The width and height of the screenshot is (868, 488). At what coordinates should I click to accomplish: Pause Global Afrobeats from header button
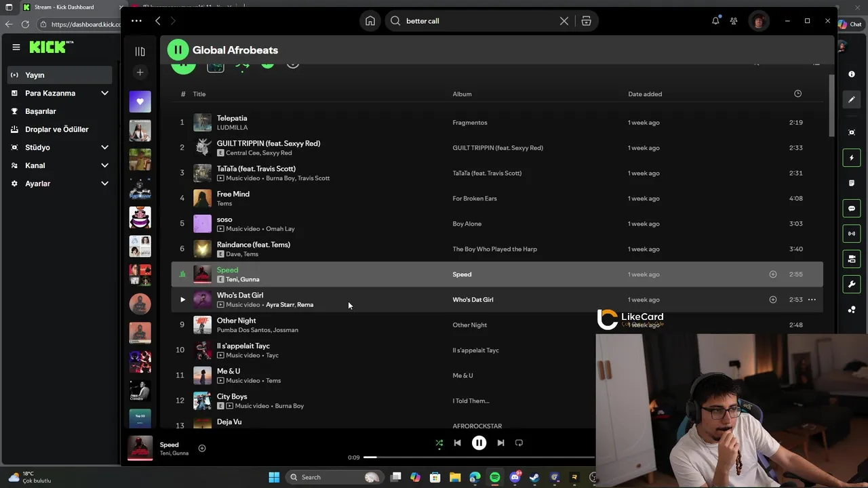click(x=178, y=49)
